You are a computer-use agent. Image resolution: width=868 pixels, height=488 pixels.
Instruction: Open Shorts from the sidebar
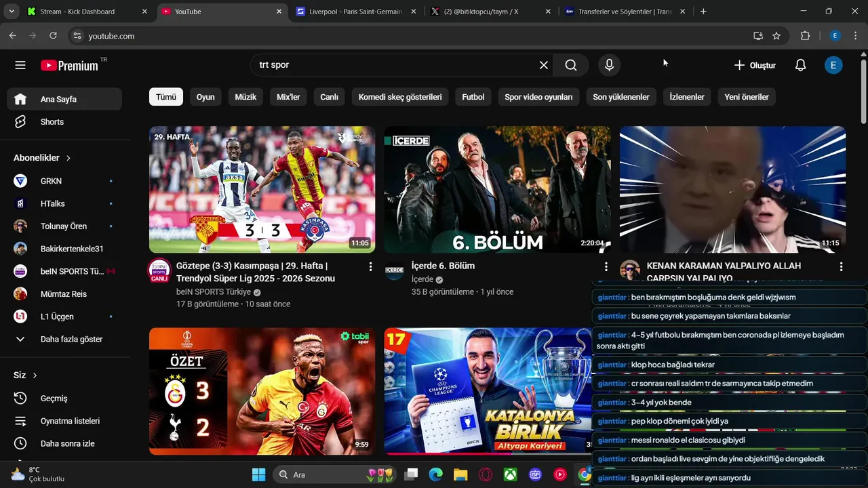pos(65,122)
